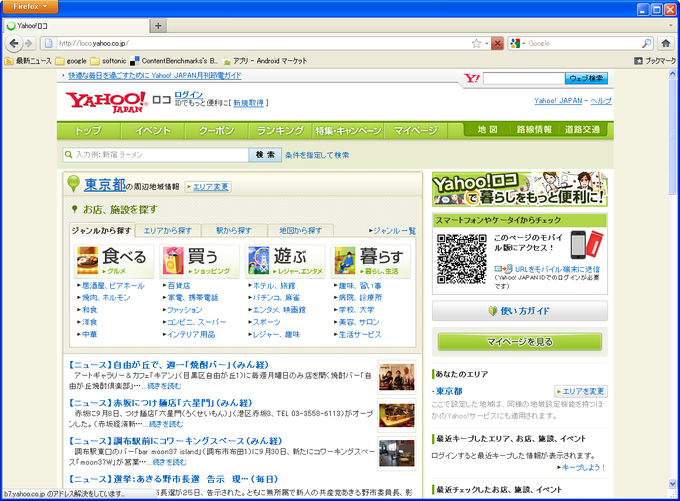The height and width of the screenshot is (501, 680).
Task: Open a new tab with plus button
Action: coord(158,26)
